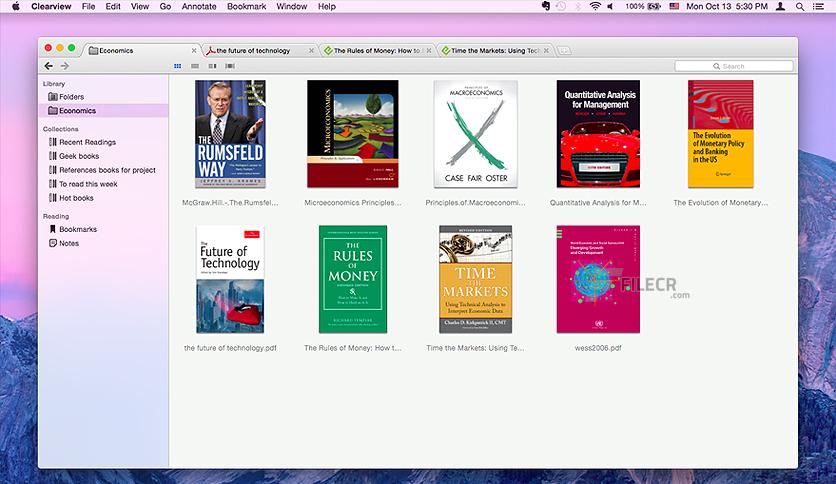836x484 pixels.
Task: Open the Bookmark menu
Action: pyautogui.click(x=246, y=6)
